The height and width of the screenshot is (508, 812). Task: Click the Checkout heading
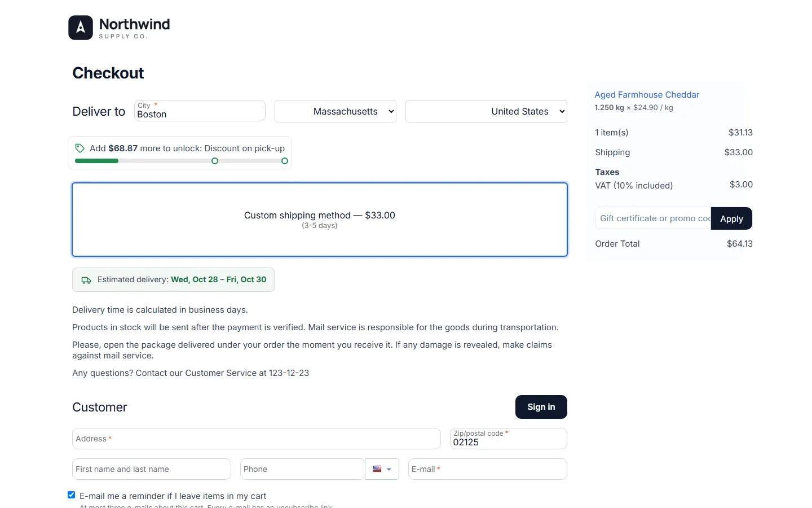[x=108, y=73]
